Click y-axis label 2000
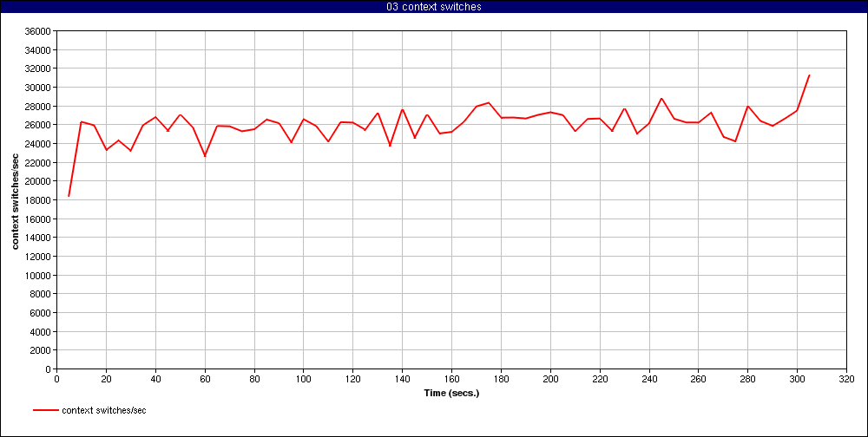The height and width of the screenshot is (437, 868). (41, 350)
